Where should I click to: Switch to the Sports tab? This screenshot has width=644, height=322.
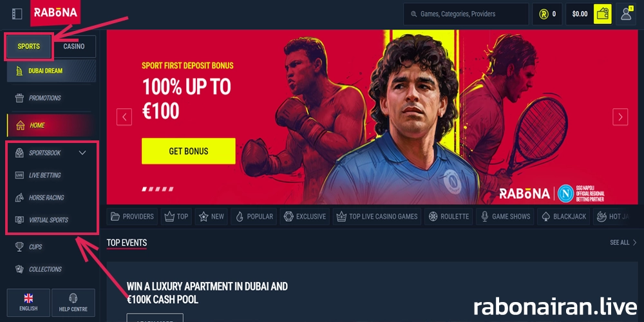pyautogui.click(x=29, y=46)
